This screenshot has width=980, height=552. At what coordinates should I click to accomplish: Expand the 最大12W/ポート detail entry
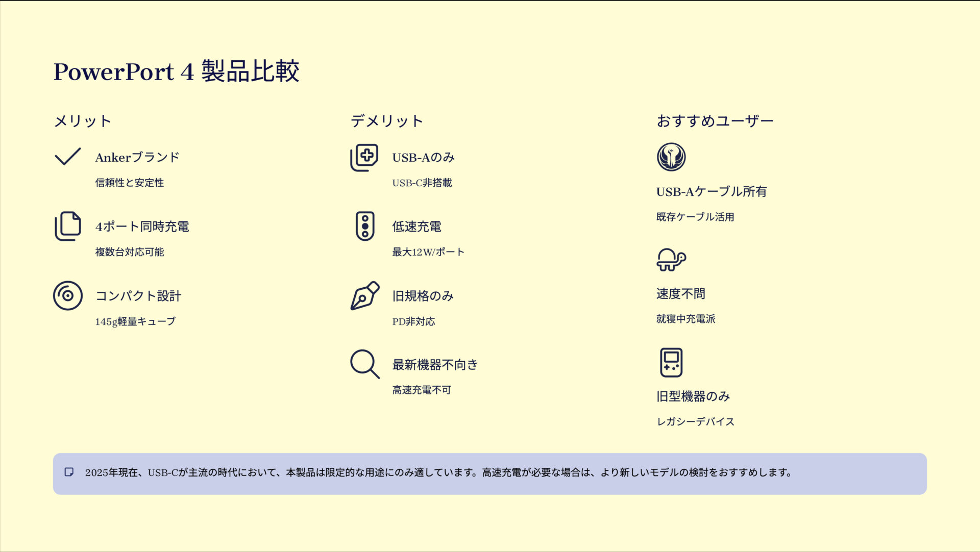428,252
